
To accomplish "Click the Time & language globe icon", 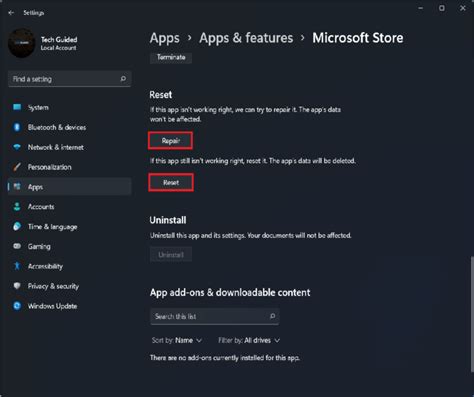I will click(x=17, y=226).
